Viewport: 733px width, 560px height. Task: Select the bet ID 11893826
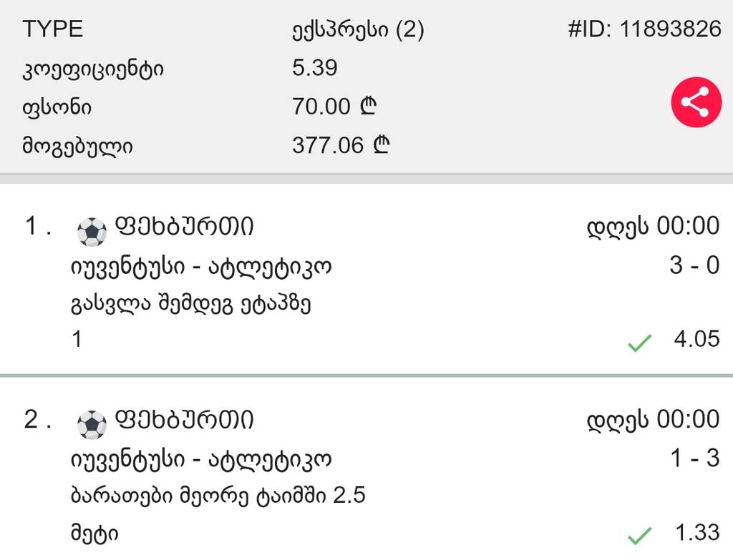click(644, 29)
